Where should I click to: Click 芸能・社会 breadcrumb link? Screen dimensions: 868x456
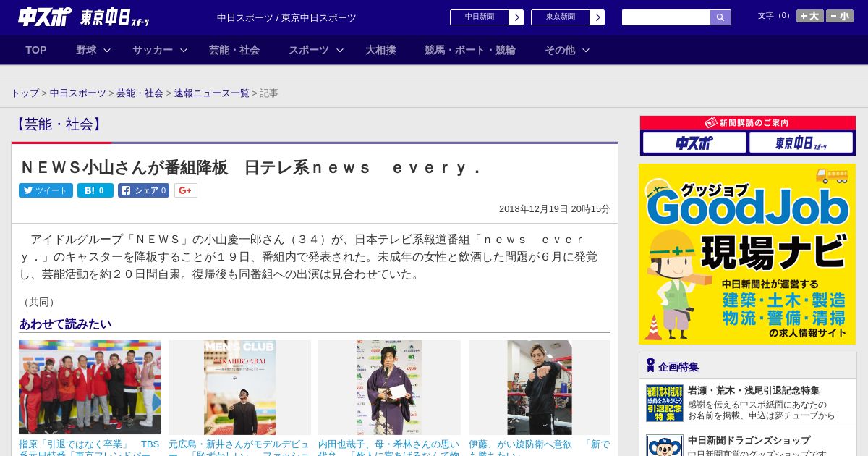point(140,93)
